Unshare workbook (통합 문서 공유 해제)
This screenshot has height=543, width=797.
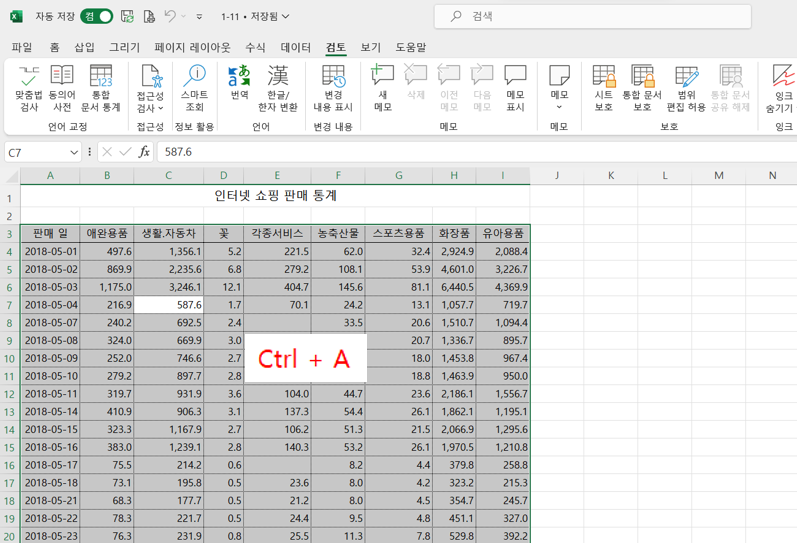(730, 88)
